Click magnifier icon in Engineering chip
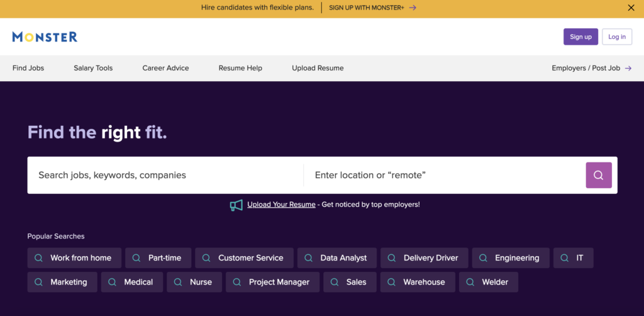Viewport: 644px width, 316px height. coord(484,258)
